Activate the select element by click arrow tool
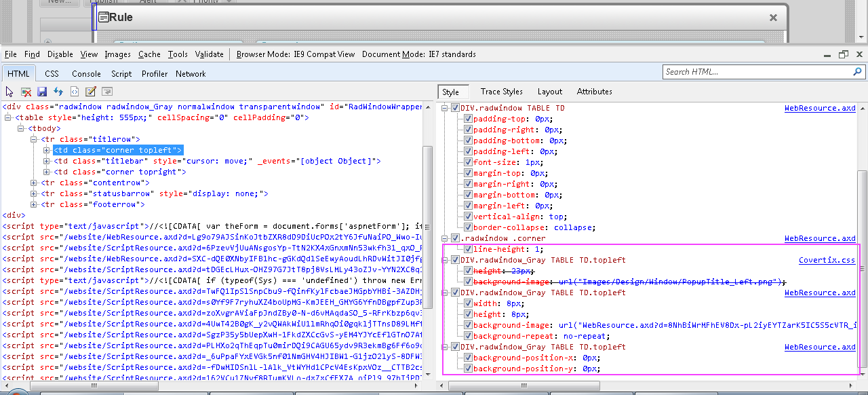 (x=9, y=92)
